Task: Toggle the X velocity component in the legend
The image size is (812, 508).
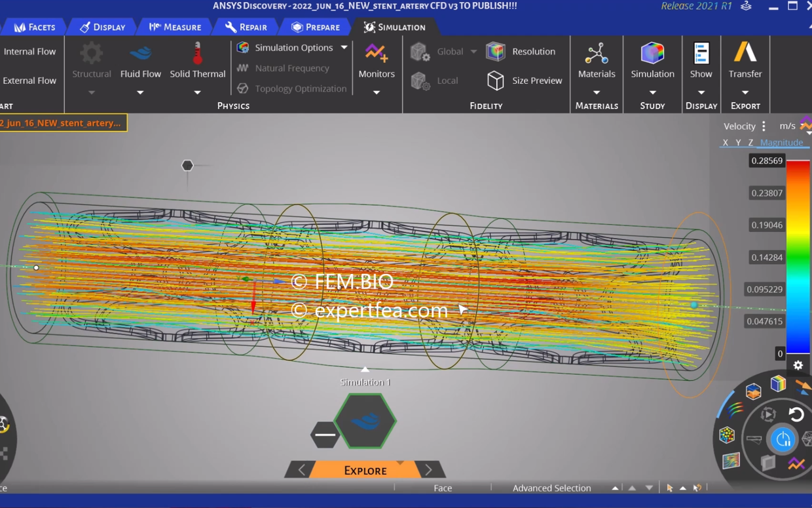Action: 725,142
